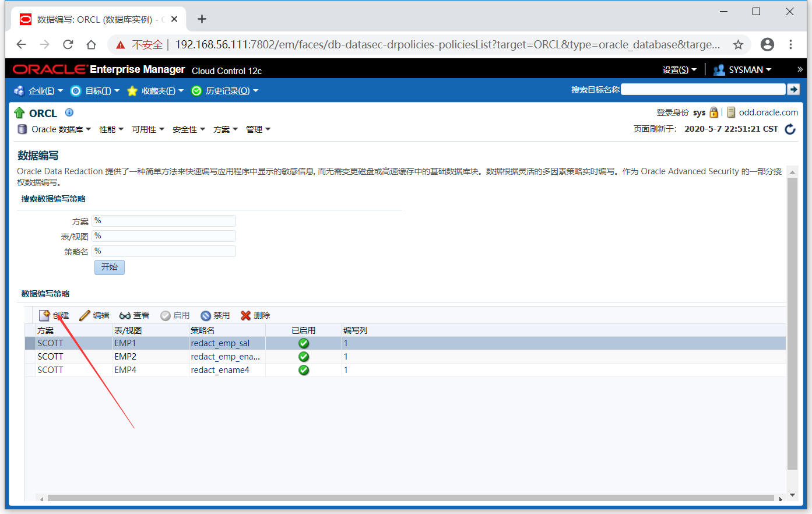Image resolution: width=812 pixels, height=514 pixels.
Task: Click 删除 delete button
Action: (x=255, y=315)
